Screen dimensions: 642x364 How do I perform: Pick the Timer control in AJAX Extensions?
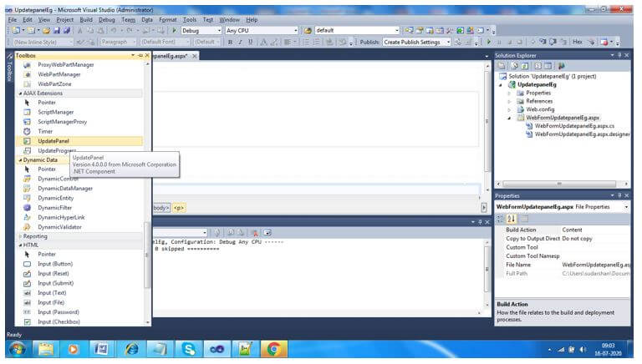point(45,131)
